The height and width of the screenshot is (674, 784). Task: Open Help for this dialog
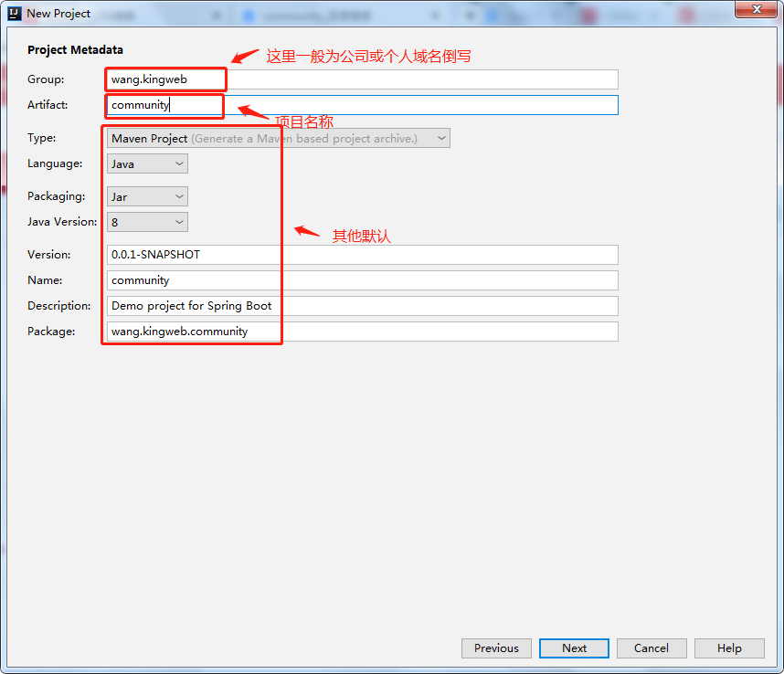click(x=729, y=648)
